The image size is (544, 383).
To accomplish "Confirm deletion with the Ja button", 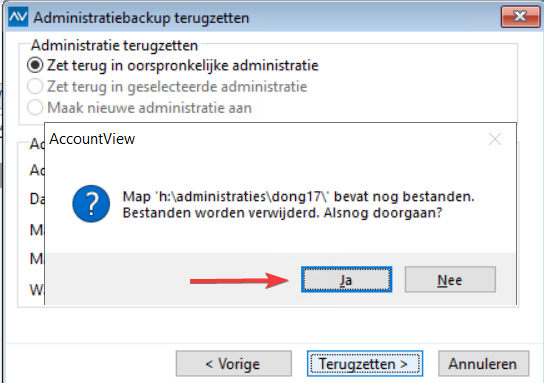I will [x=347, y=280].
